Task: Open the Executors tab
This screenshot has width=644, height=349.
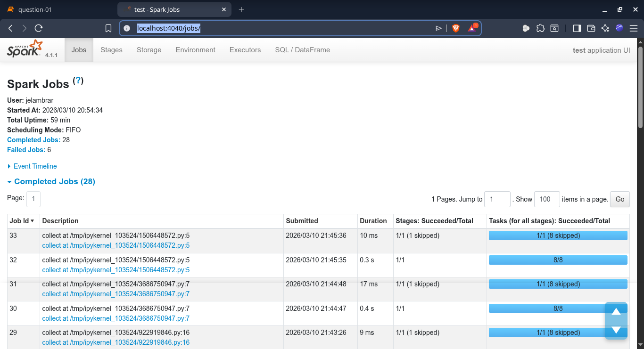Action: click(x=245, y=50)
